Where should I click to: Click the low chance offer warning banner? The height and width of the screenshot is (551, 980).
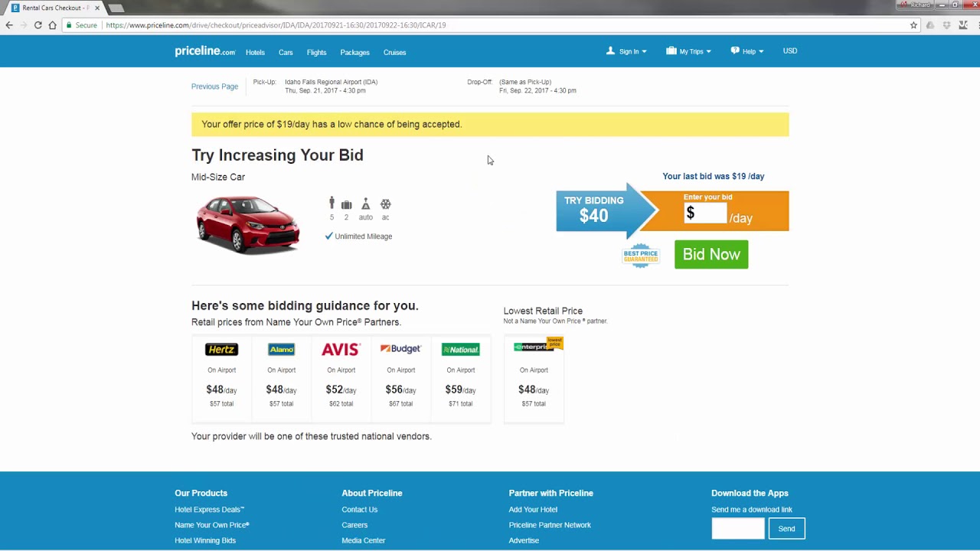point(490,125)
